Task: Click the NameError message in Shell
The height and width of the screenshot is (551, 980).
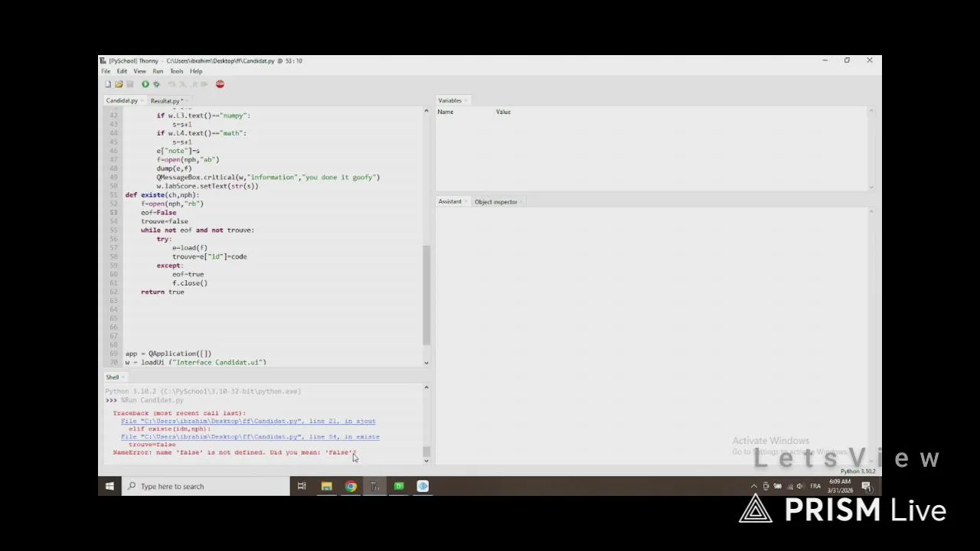Action: 234,452
